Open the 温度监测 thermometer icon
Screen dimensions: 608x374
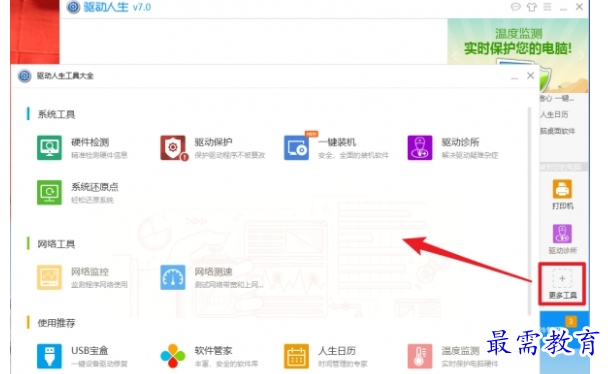click(420, 356)
